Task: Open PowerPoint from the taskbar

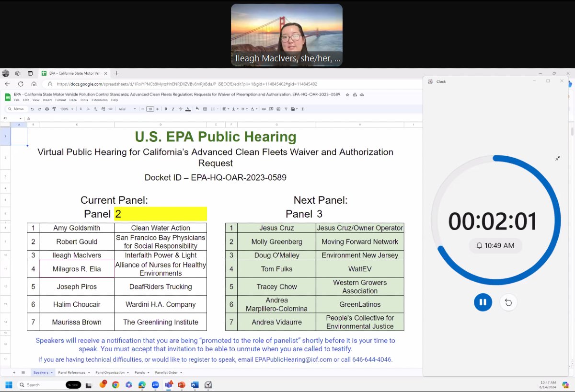Action: point(182,385)
